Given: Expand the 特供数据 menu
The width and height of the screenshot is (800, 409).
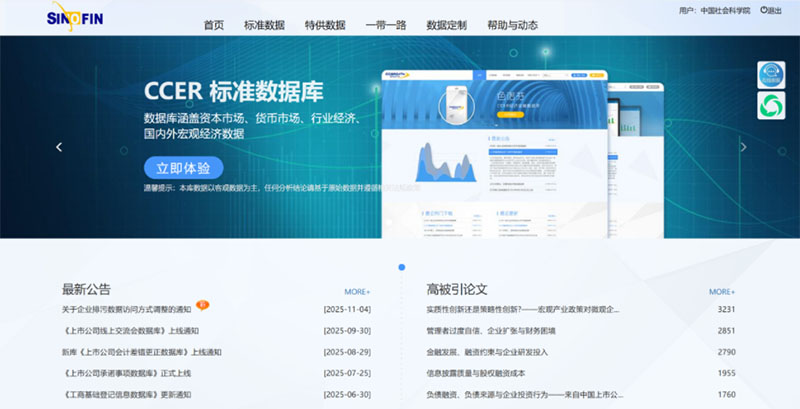Looking at the screenshot, I should coord(325,25).
